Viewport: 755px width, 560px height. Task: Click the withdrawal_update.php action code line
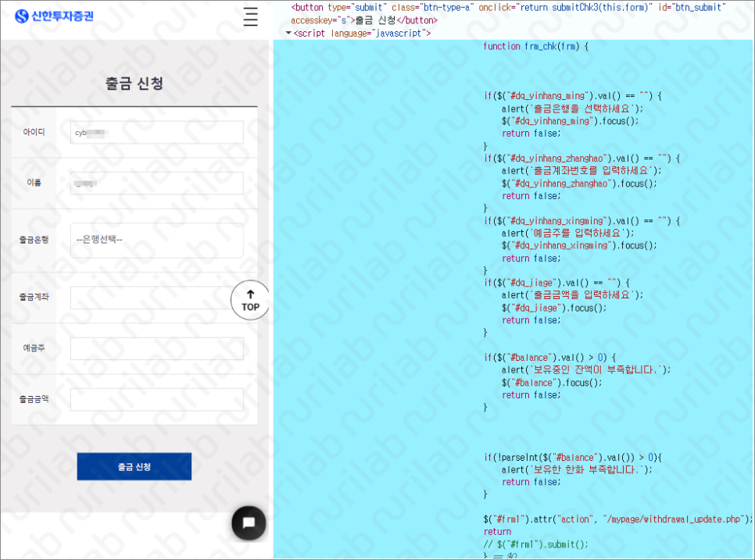[617, 519]
